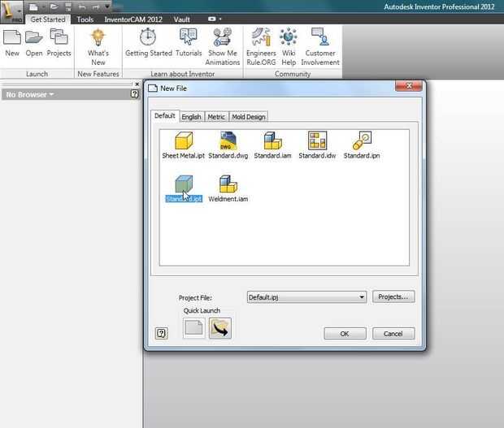Open a file via Open icon
This screenshot has width=504, height=428.
(34, 43)
